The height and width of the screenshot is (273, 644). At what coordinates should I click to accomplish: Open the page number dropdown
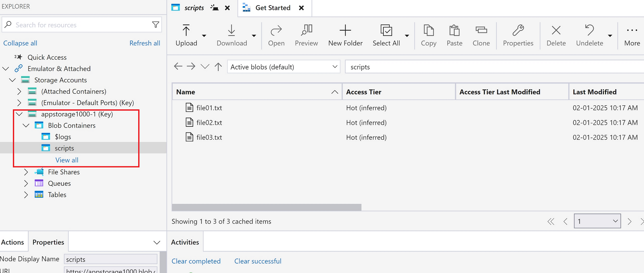(x=597, y=221)
